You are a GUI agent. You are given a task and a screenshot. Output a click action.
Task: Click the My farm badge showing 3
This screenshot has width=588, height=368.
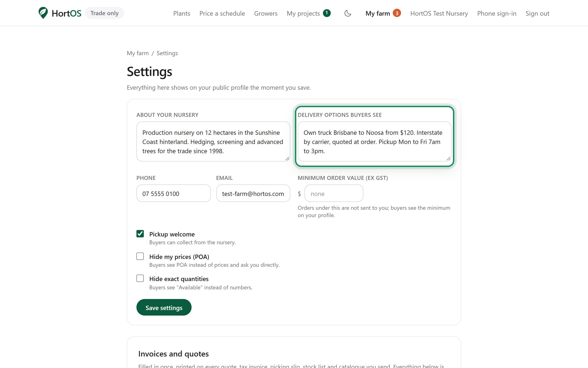tap(396, 13)
